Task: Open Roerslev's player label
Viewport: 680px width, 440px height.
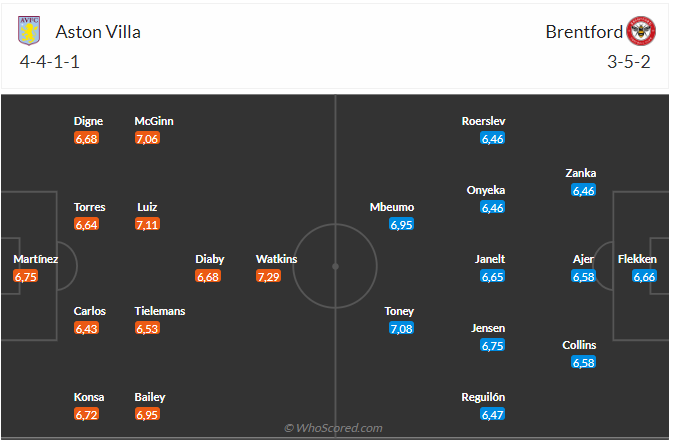Action: [484, 121]
